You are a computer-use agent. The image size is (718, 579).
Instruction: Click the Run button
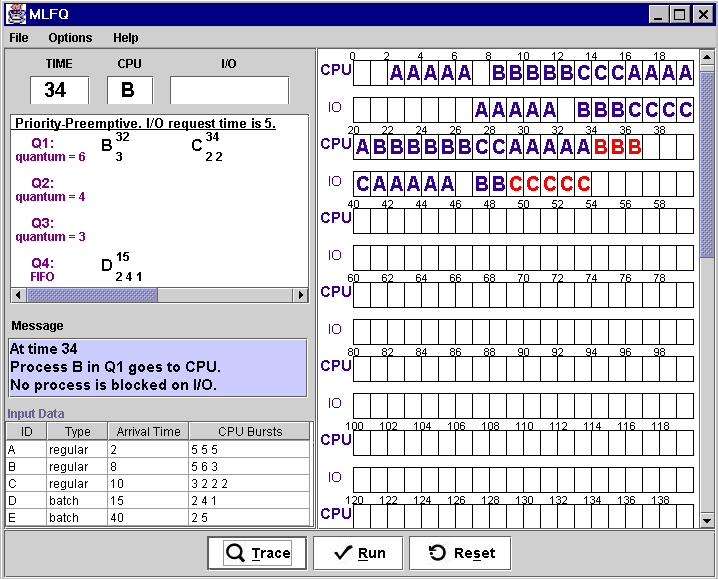coord(358,553)
